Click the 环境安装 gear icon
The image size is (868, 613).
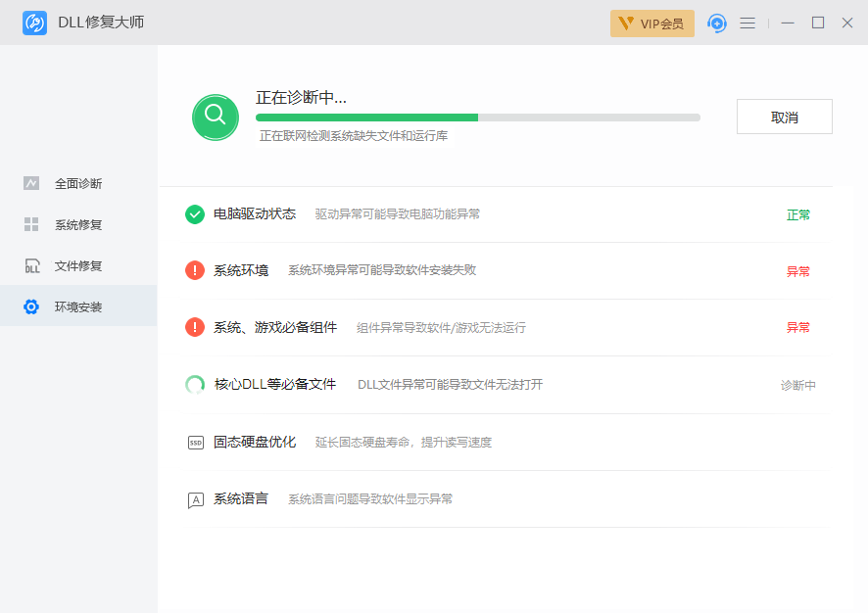pos(31,306)
